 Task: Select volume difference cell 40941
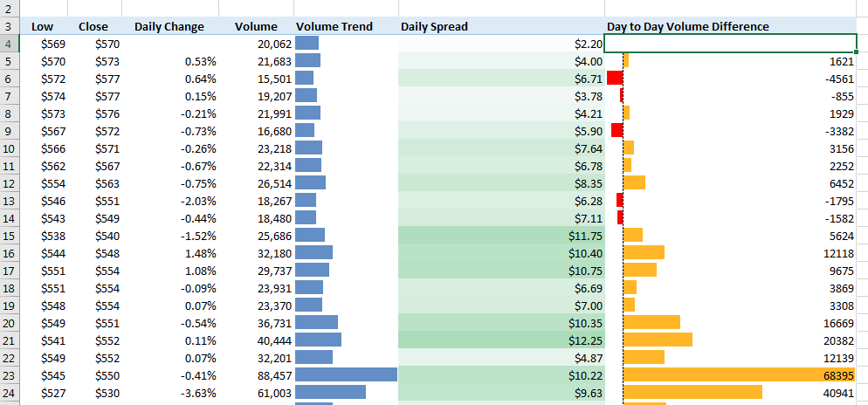pos(731,394)
